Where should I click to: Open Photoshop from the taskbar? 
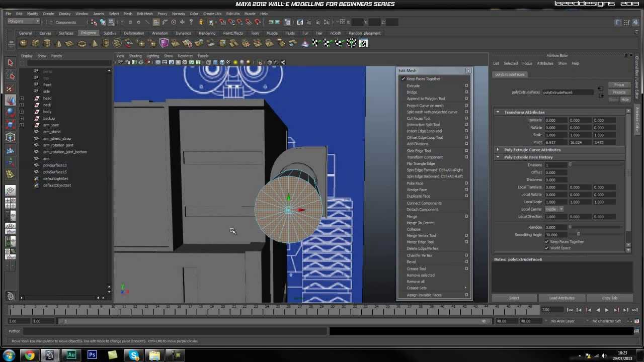92,355
